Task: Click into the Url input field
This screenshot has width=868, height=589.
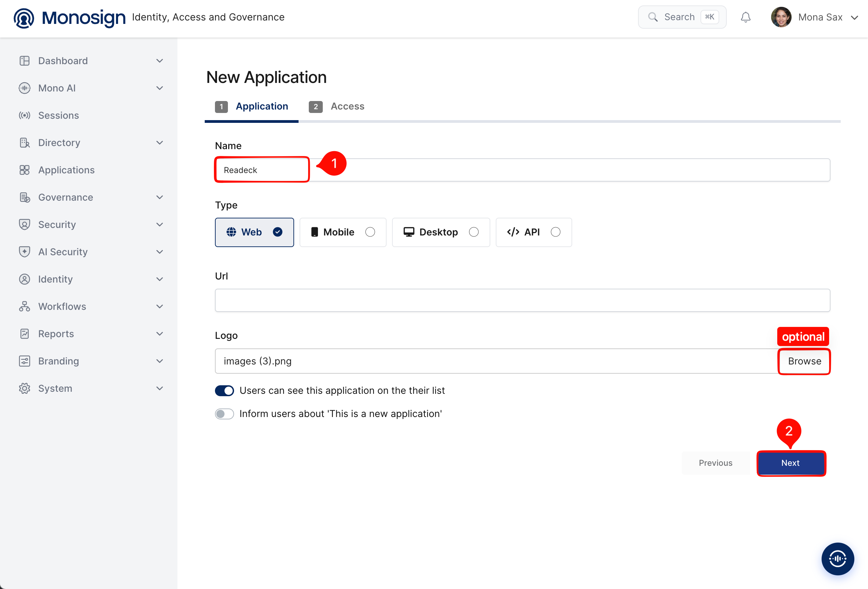Action: (x=522, y=300)
